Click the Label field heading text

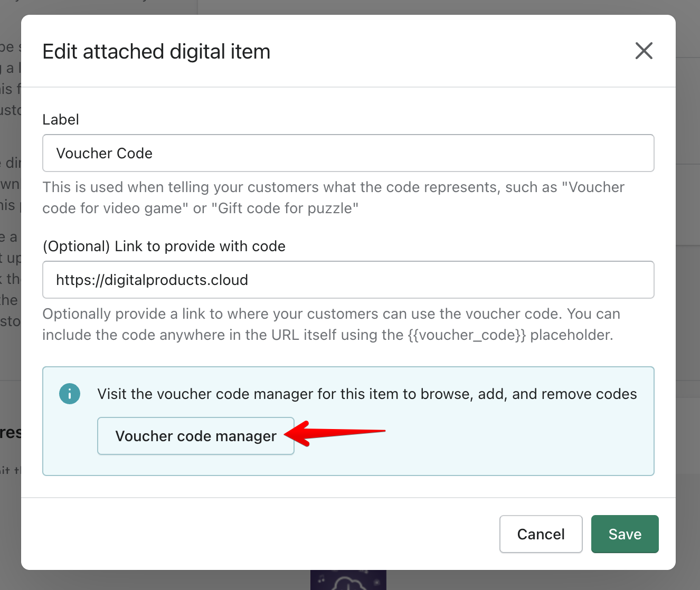click(x=60, y=119)
